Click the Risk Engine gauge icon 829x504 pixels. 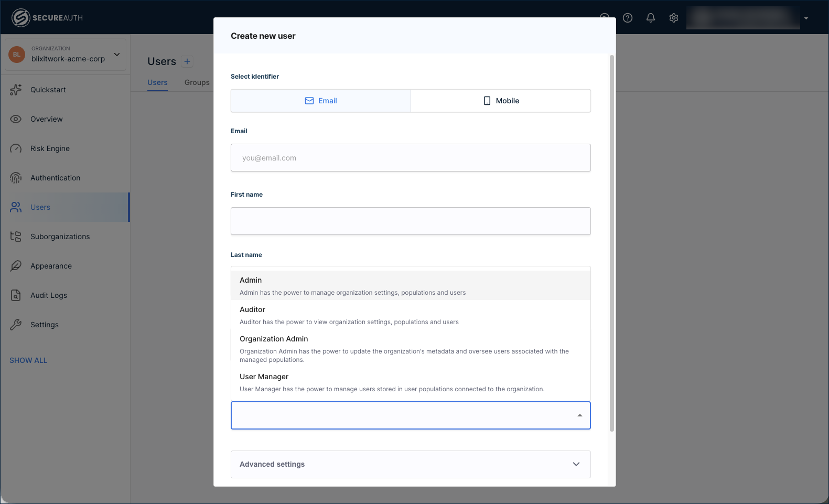click(16, 148)
